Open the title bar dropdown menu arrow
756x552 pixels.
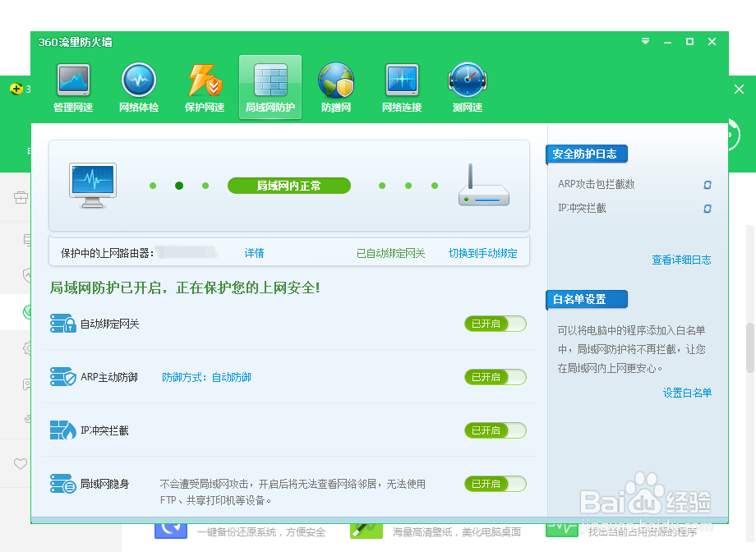tap(645, 41)
